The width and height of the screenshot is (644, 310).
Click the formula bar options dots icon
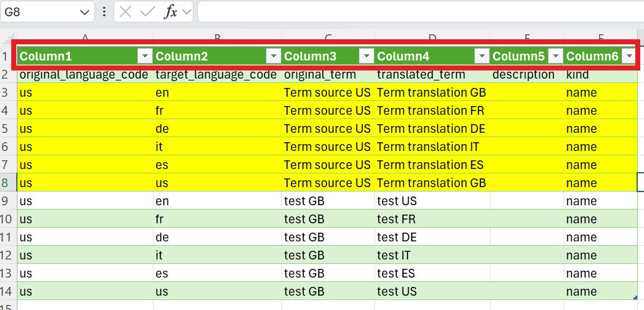pyautogui.click(x=104, y=12)
